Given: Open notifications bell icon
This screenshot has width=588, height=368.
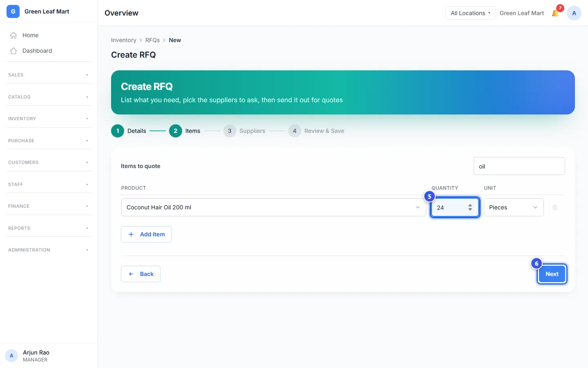Looking at the screenshot, I should (x=555, y=13).
